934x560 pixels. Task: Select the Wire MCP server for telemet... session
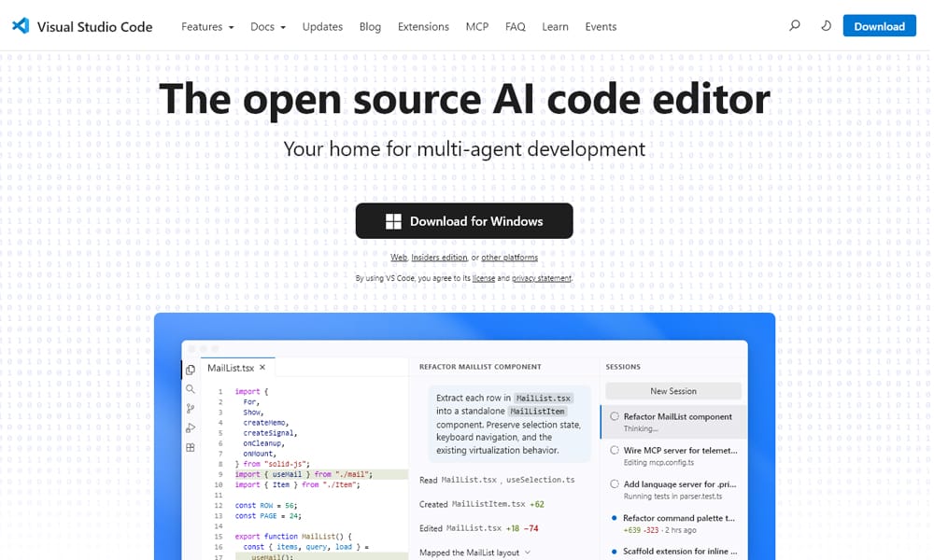(680, 451)
